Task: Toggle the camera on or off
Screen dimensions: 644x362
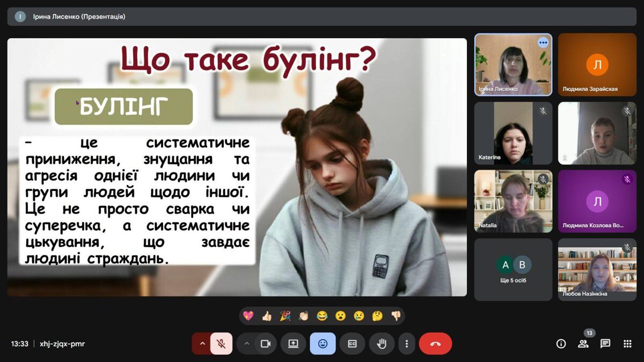Action: click(x=265, y=344)
